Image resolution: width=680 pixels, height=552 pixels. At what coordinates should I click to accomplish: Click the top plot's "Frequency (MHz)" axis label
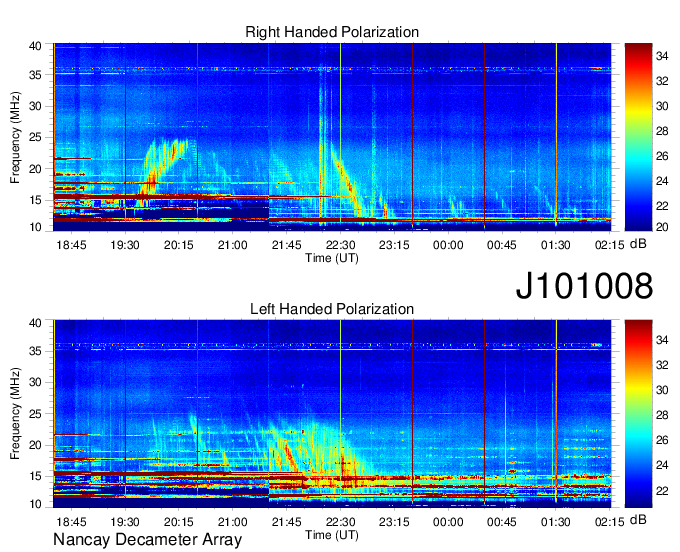coord(15,137)
